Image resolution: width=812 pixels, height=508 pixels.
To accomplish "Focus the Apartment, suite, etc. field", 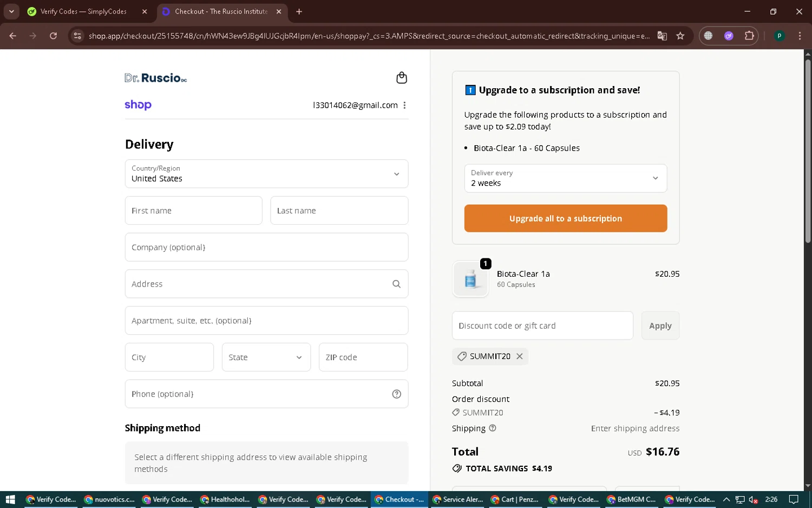I will [x=266, y=321].
